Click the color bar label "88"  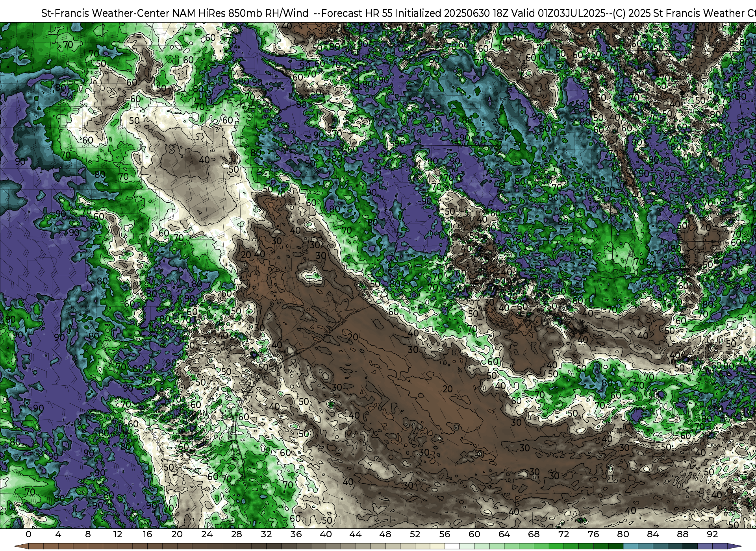click(683, 534)
